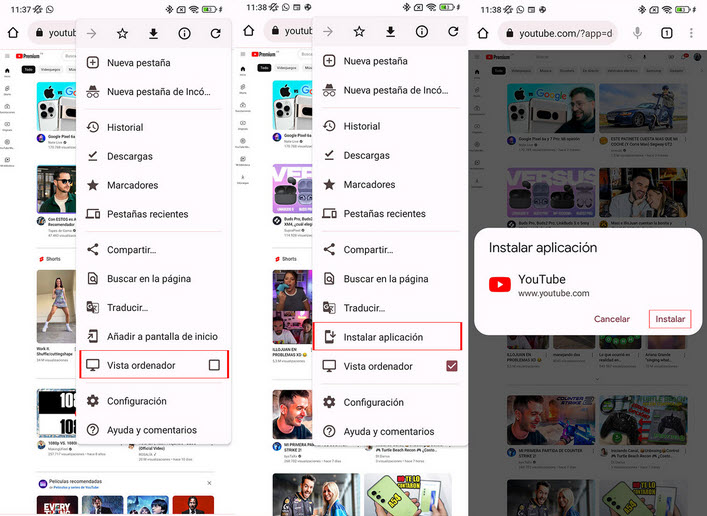Open the info icon in the middle menu
The width and height of the screenshot is (707, 516).
click(x=422, y=32)
